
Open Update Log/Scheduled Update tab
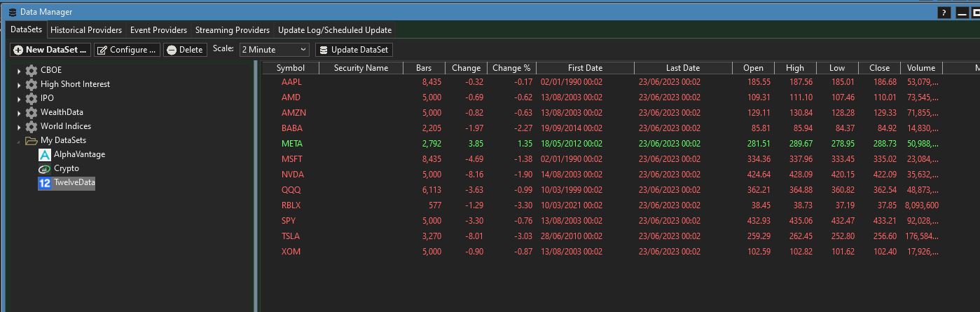point(335,30)
